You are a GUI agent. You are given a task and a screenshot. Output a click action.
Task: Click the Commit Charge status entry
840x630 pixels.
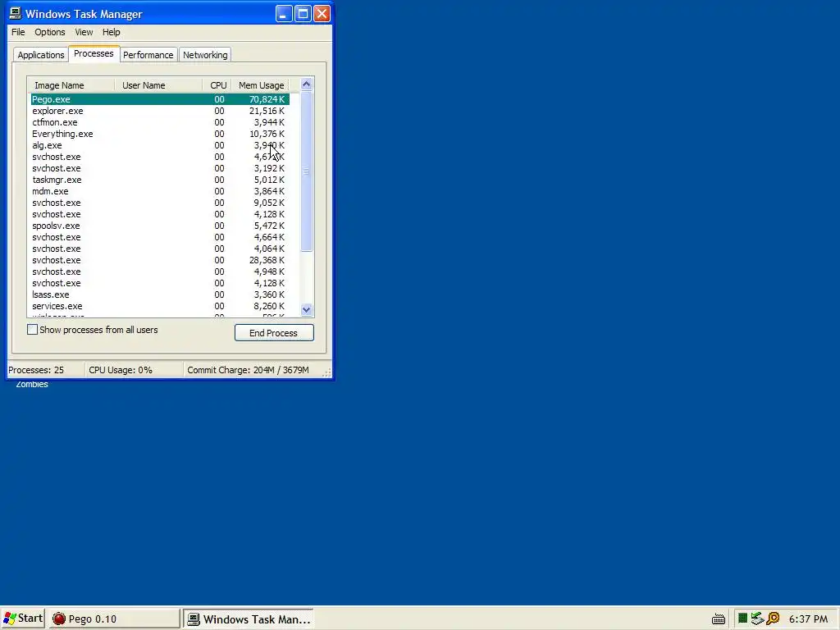(248, 370)
